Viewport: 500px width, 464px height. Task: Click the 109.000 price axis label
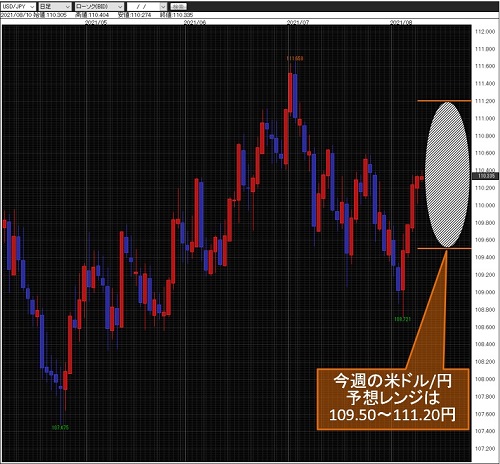pyautogui.click(x=485, y=292)
